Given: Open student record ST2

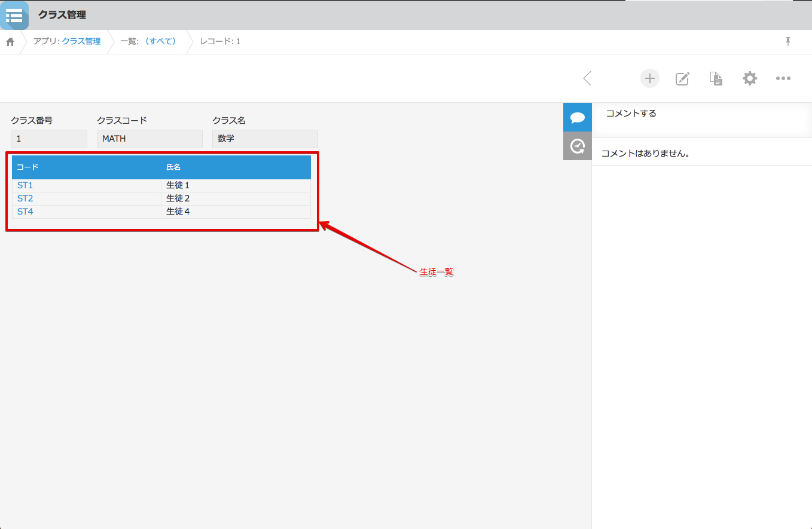Looking at the screenshot, I should tap(25, 198).
